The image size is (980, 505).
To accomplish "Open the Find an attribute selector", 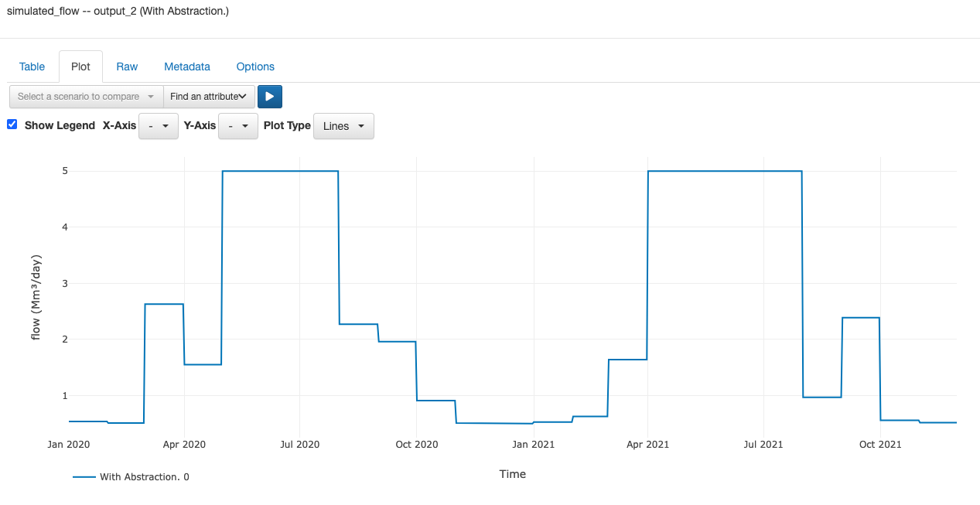I will coord(209,97).
